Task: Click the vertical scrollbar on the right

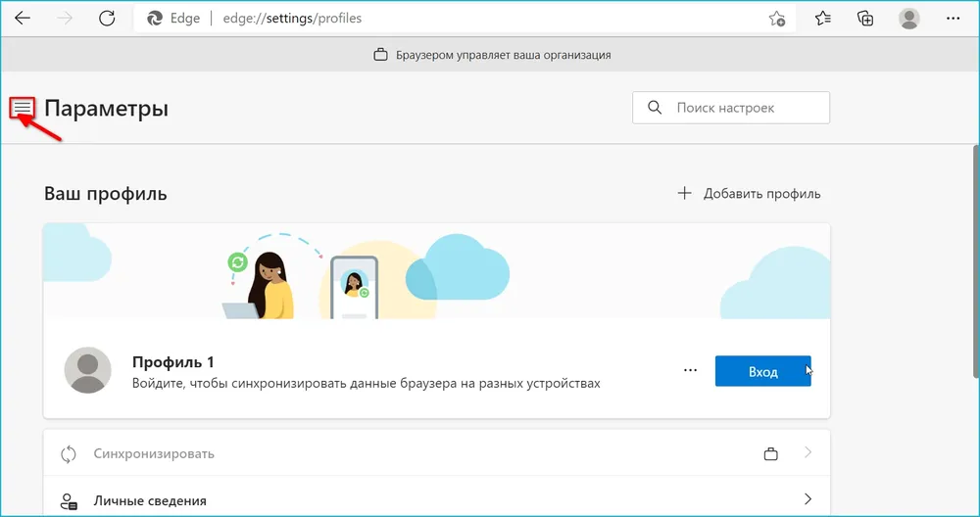Action: pyautogui.click(x=975, y=259)
